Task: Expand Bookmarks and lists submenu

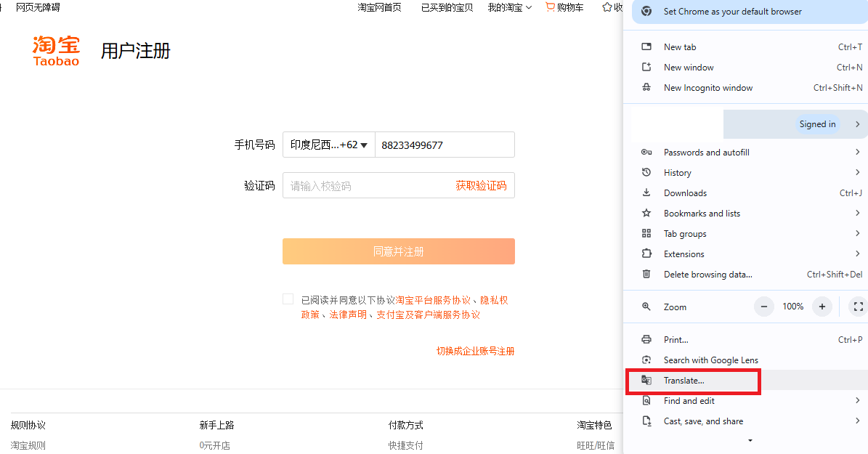Action: coord(702,213)
